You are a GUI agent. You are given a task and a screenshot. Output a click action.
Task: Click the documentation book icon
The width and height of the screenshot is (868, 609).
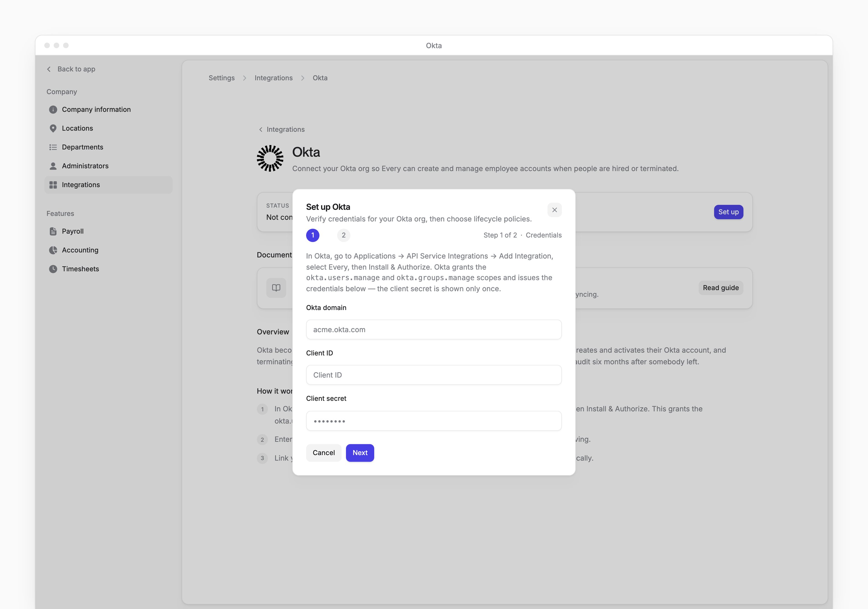tap(276, 288)
